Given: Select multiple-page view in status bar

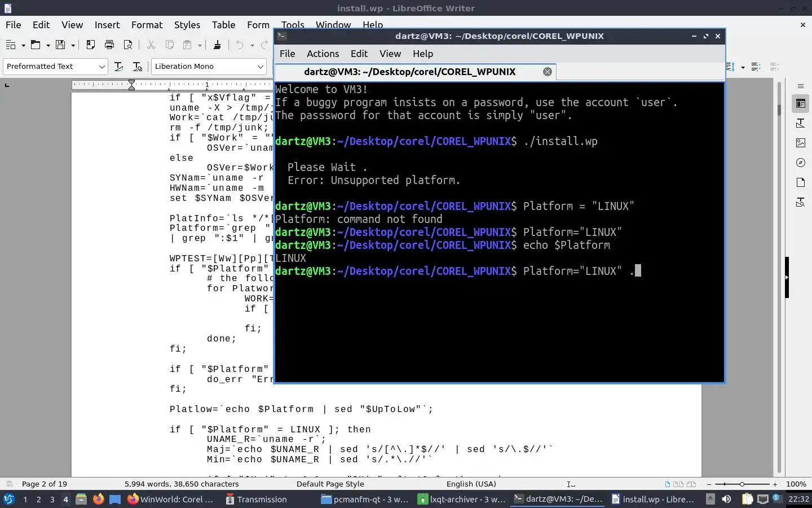Looking at the screenshot, I should pyautogui.click(x=678, y=484).
